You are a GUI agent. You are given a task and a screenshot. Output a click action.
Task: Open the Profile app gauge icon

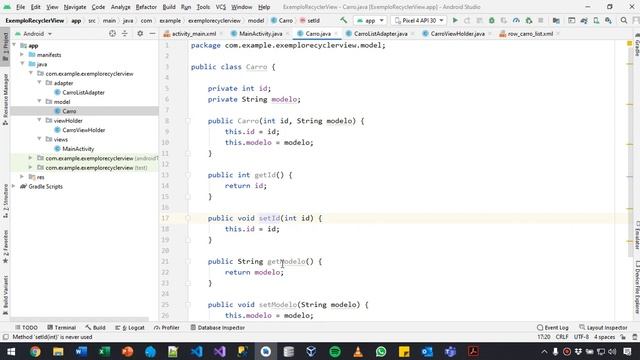516,20
